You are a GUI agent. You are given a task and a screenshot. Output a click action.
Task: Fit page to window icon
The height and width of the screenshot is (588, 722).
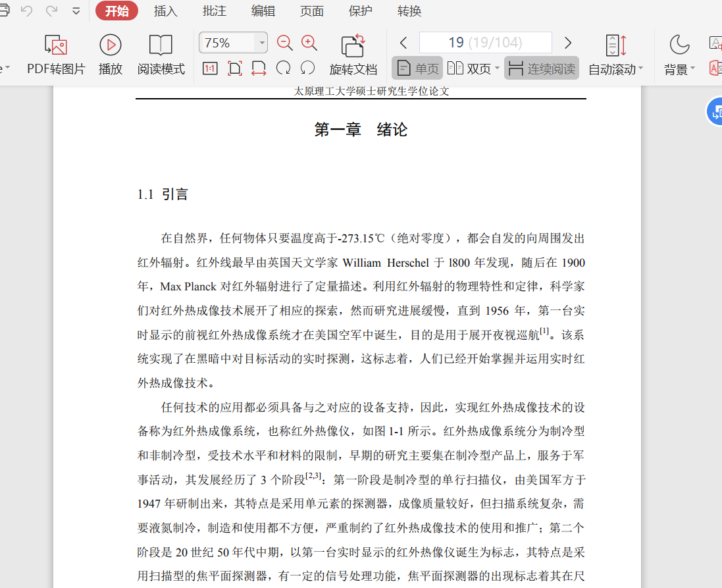[235, 68]
